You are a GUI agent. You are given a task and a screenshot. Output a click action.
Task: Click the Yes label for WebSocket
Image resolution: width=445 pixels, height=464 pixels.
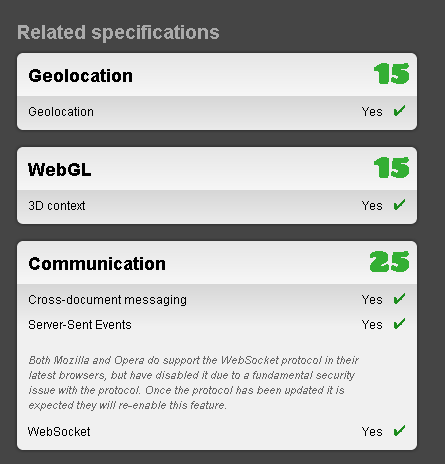(372, 432)
